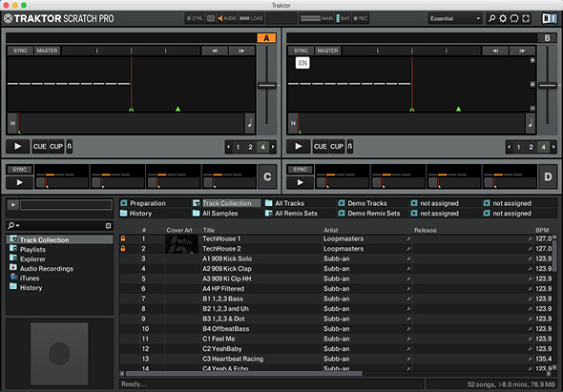Play preview in the preview player

coord(13,205)
